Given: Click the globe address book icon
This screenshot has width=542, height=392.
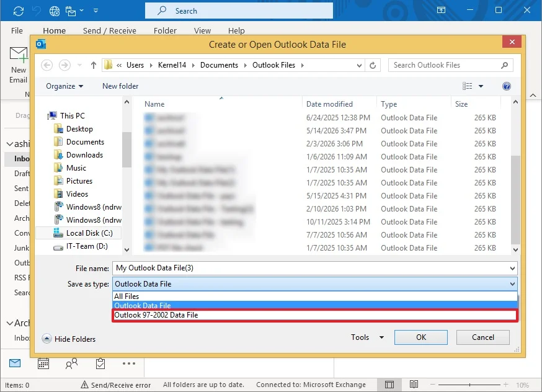Looking at the screenshot, I should coord(55,11).
